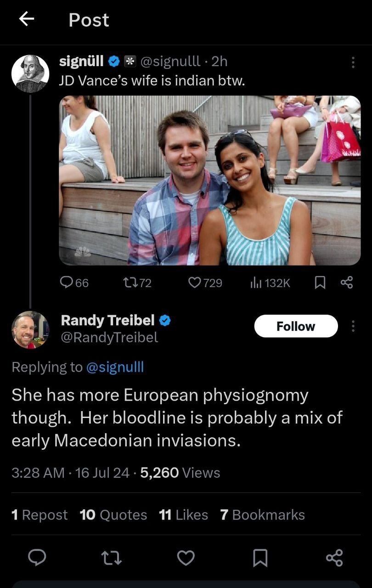Repost signüll's post with 72 reposts
This screenshot has height=588, width=372.
pos(138,283)
